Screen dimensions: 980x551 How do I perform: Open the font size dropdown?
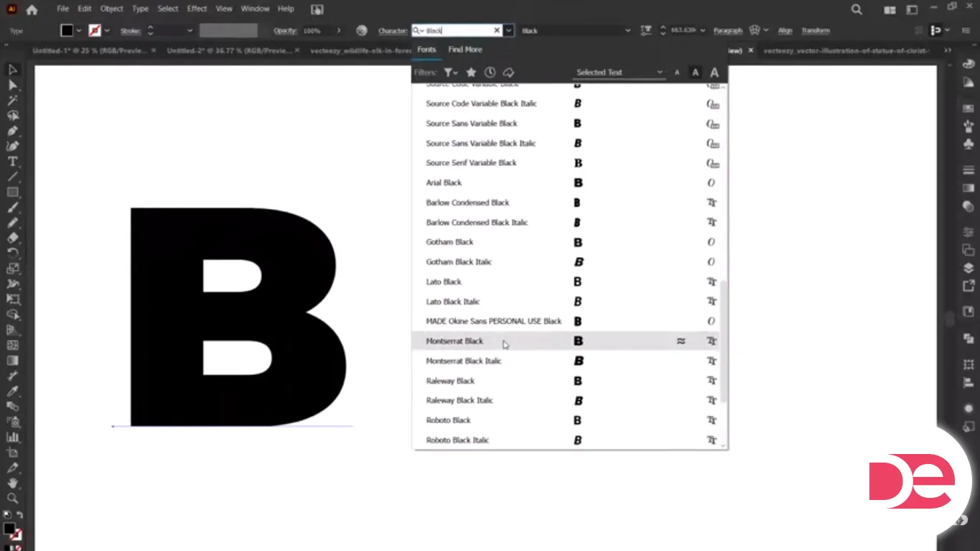coord(704,31)
